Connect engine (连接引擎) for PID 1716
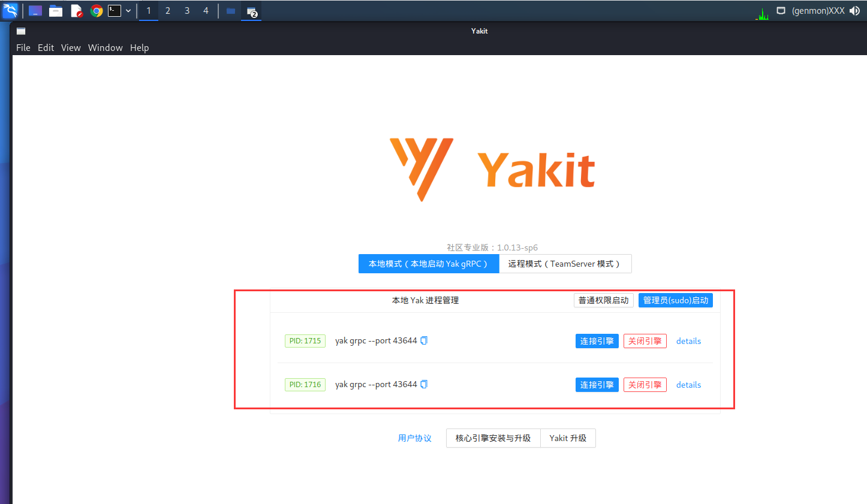Screen dimensions: 867x504 click(597, 385)
